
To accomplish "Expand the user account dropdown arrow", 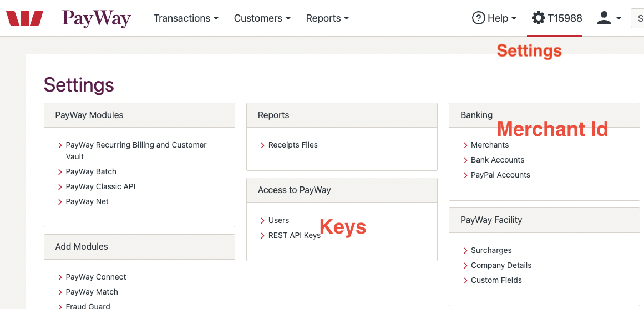I will point(618,18).
